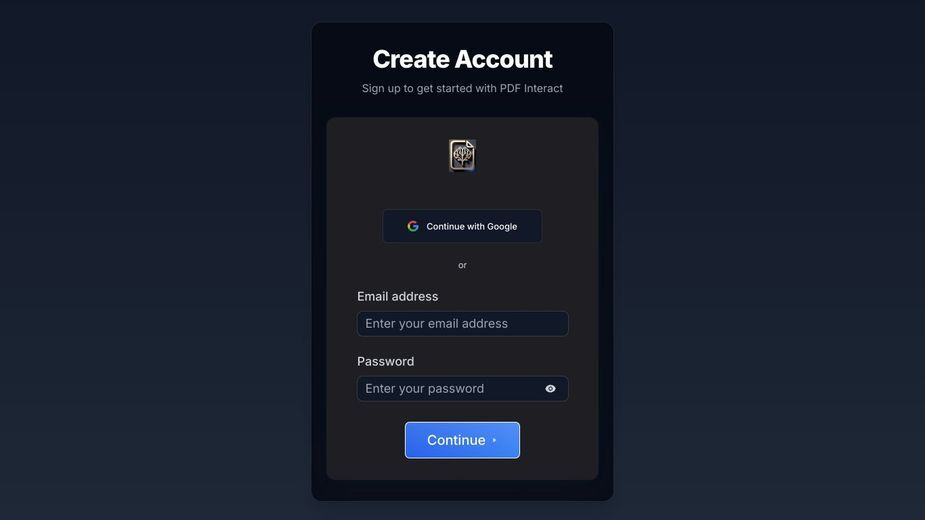
Task: Click the folded corner of logo icon
Action: tap(470, 144)
